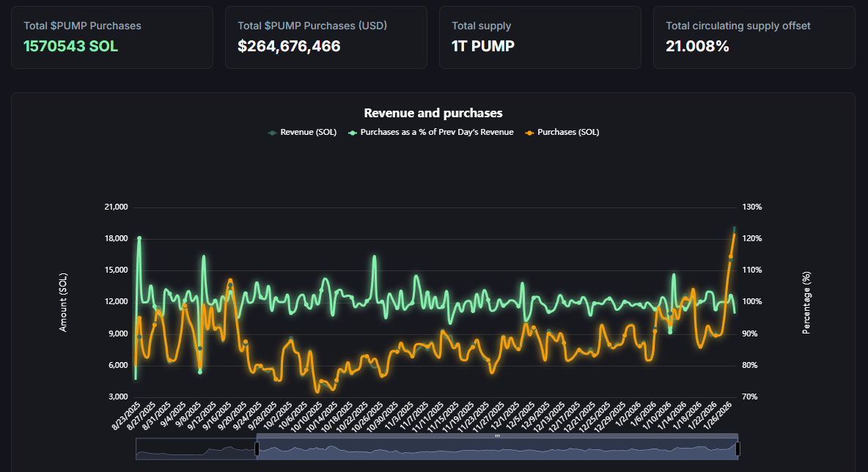Image resolution: width=868 pixels, height=472 pixels.
Task: Click the "Revenue and purchases" chart title
Action: tap(433, 113)
